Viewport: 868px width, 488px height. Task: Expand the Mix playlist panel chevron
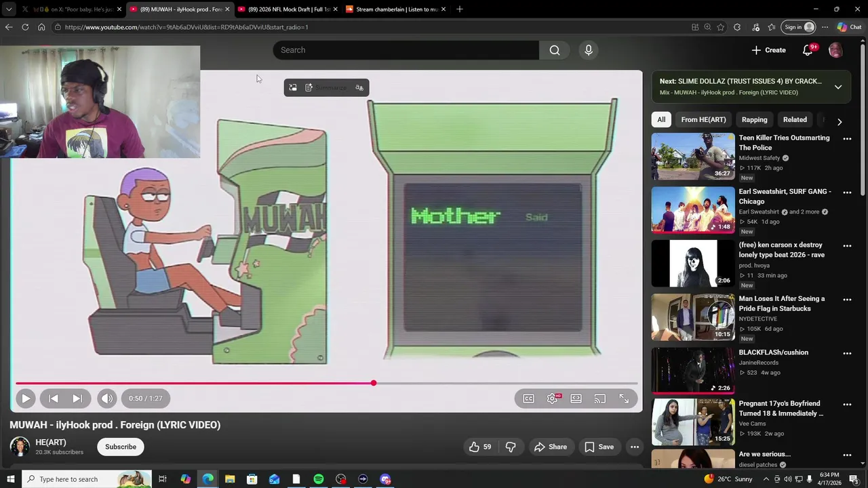point(838,87)
